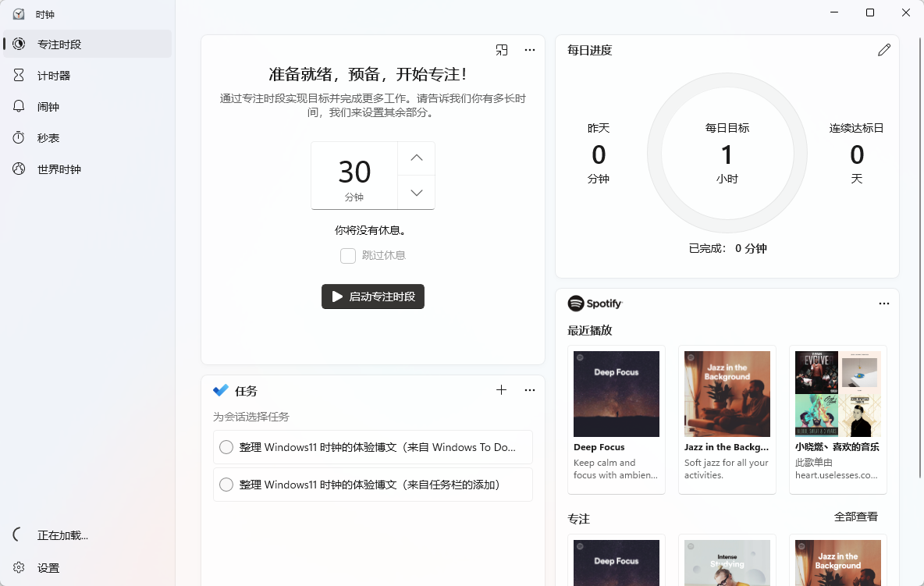
Task: Click the 30 分钟 duration field
Action: tap(354, 176)
